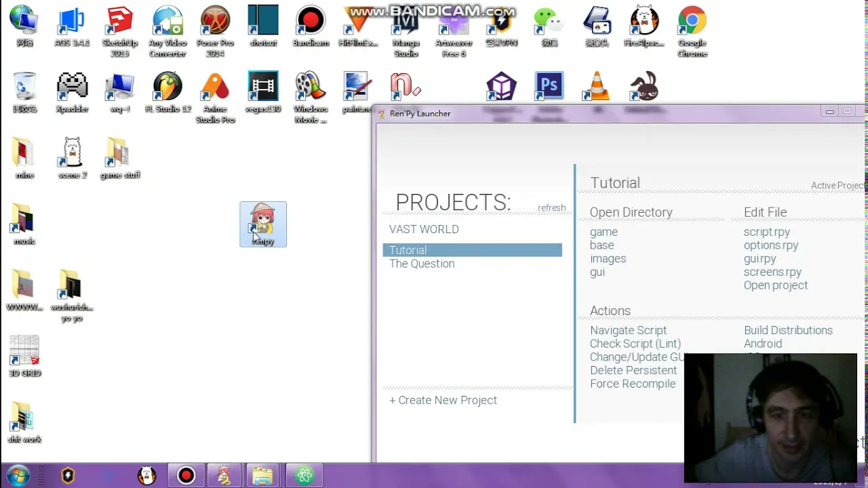Select the Poser Pro 2014 icon
Screen dimensions: 868x488
click(x=215, y=32)
